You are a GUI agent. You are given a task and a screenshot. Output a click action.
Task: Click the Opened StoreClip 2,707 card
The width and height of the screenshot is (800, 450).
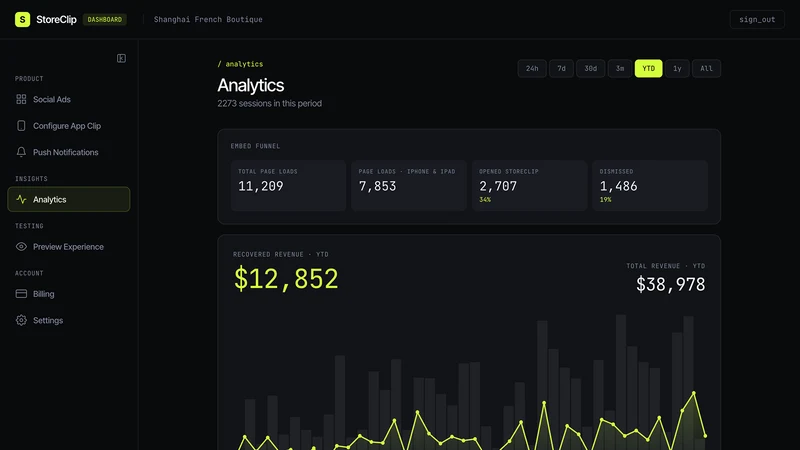(x=529, y=186)
